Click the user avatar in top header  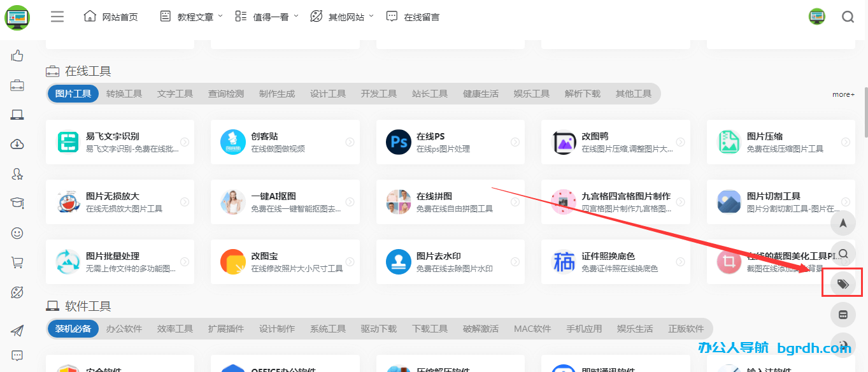point(817,17)
